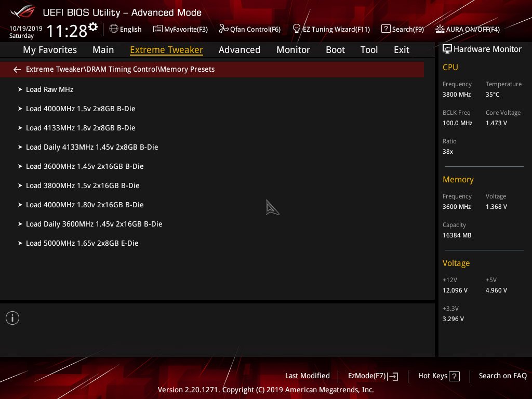Click the info icon in help panel
The image size is (532, 399).
point(12,318)
